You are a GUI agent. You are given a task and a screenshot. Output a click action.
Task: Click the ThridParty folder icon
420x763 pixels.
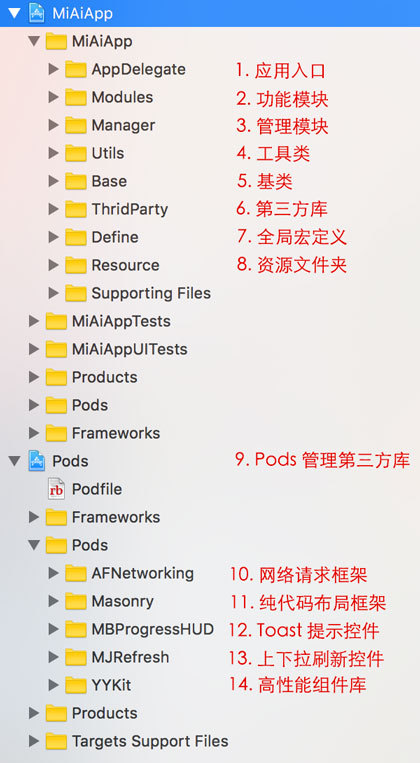[75, 209]
